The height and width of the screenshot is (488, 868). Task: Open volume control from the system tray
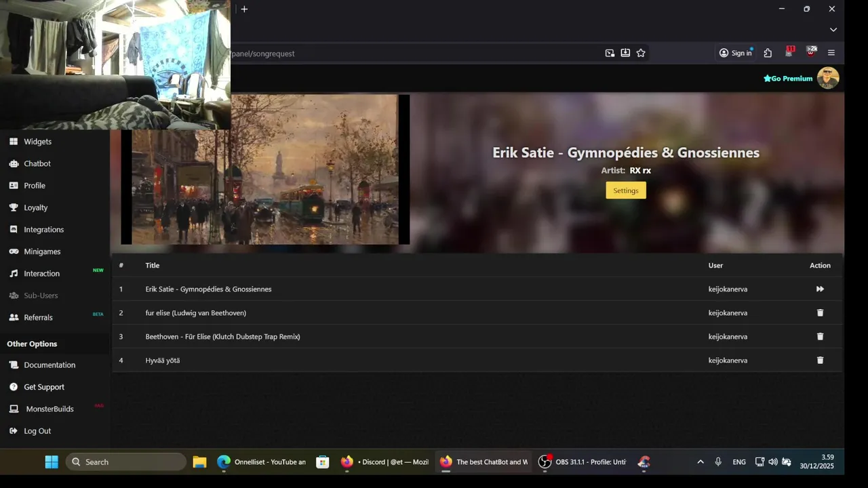pyautogui.click(x=773, y=462)
